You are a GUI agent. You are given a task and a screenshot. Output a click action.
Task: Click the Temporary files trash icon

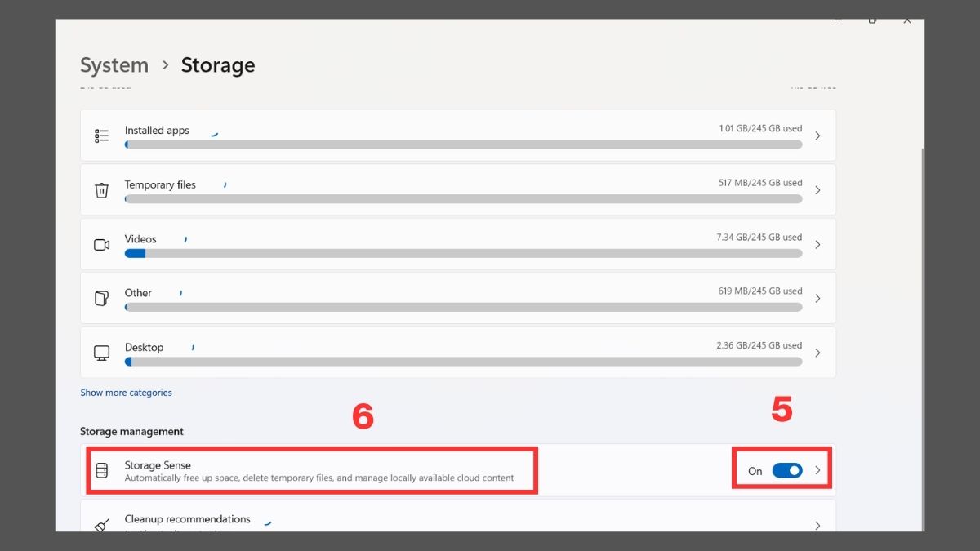[102, 190]
